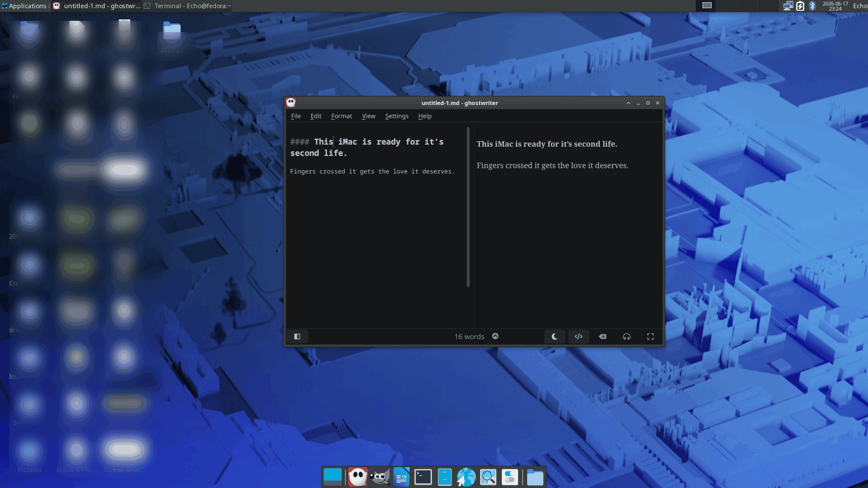Screen dimensions: 868x488
Task: Close the ghostwriter window
Action: (x=657, y=103)
